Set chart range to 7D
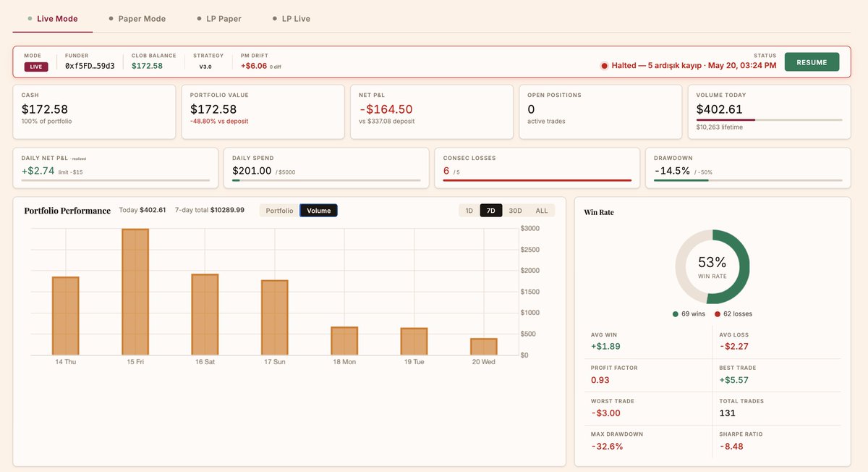 click(491, 211)
